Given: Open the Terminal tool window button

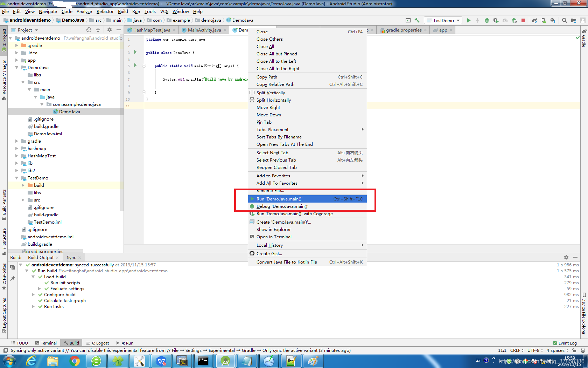Looking at the screenshot, I should 46,343.
